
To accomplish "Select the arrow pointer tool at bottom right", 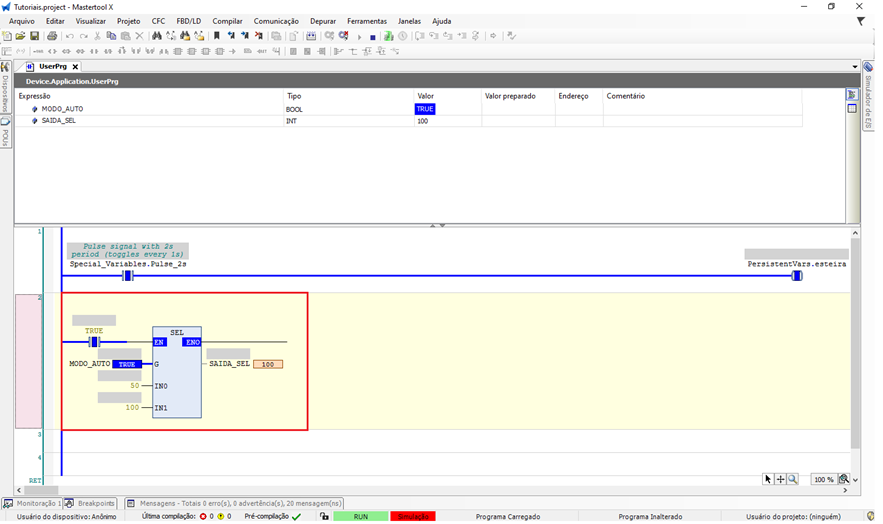I will click(x=768, y=479).
